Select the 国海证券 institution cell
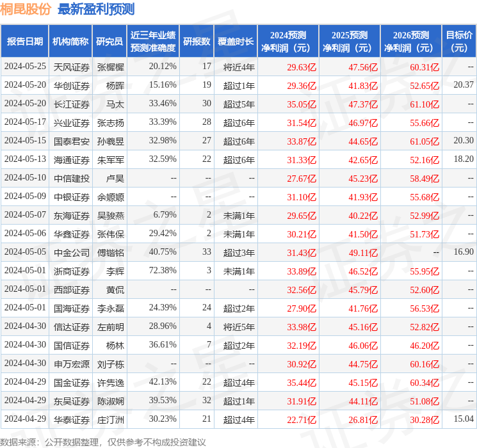 (72, 308)
